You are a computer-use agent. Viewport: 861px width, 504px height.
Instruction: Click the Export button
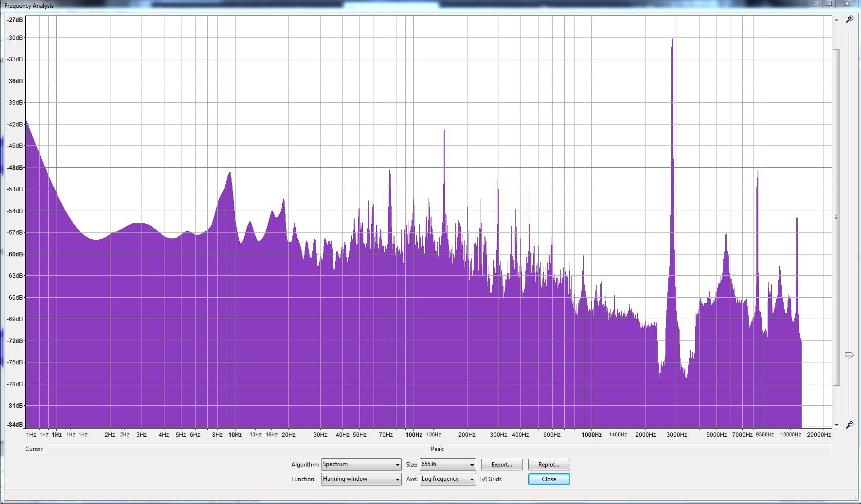tap(502, 464)
